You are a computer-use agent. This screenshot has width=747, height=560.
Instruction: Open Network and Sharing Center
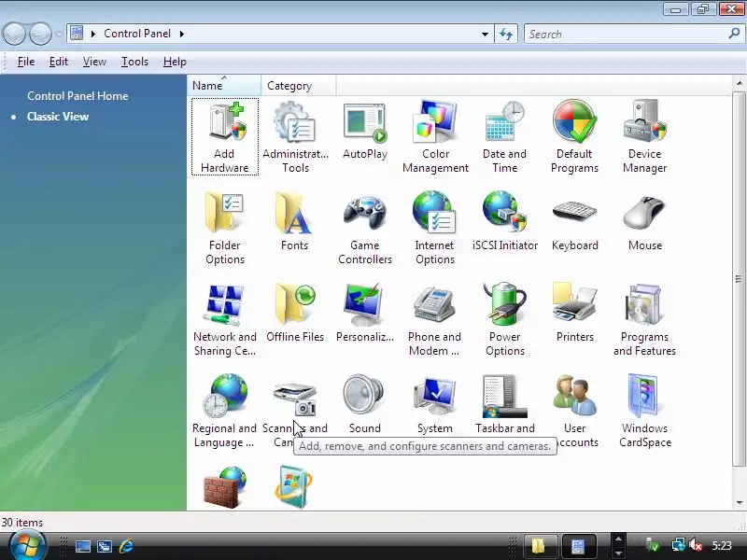pyautogui.click(x=225, y=319)
